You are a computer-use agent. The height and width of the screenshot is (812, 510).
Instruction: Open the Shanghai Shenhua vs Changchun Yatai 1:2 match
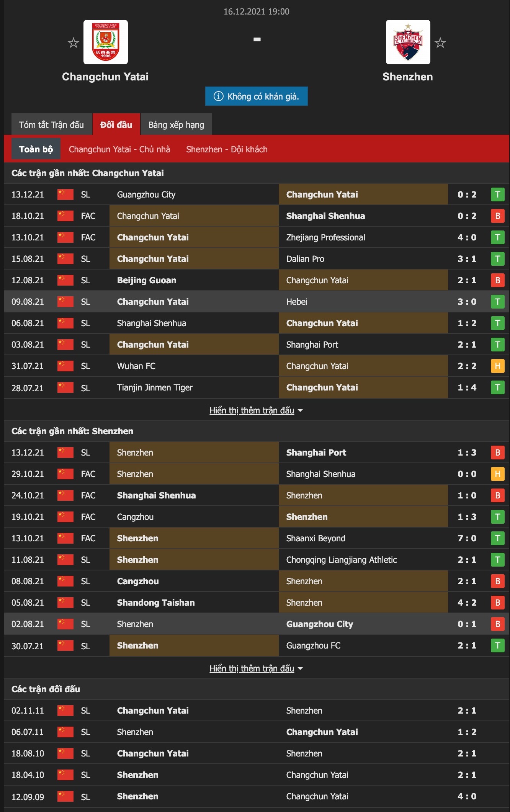[257, 323]
